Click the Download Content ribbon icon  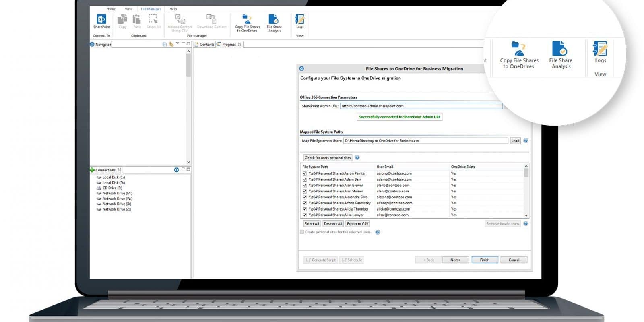click(x=212, y=19)
